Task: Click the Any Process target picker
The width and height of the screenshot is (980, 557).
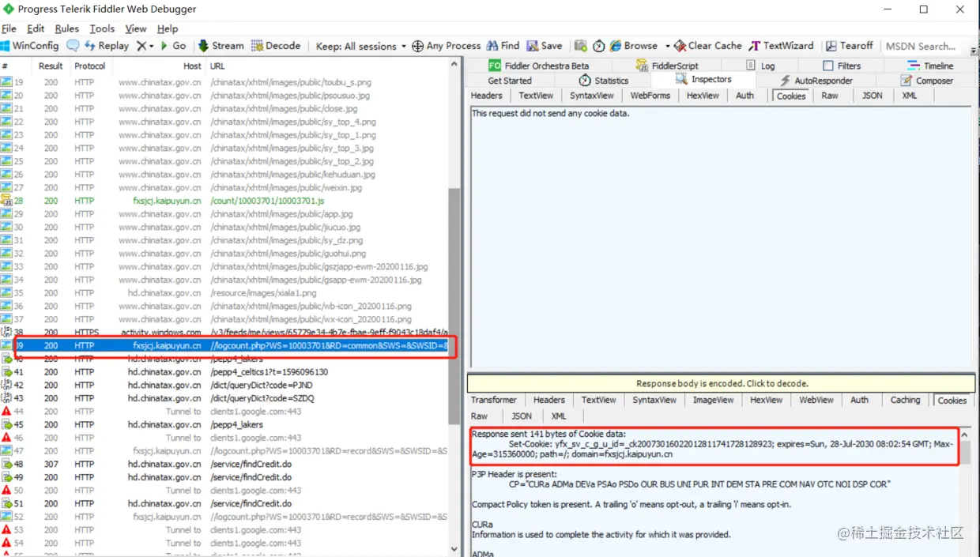Action: click(x=447, y=46)
